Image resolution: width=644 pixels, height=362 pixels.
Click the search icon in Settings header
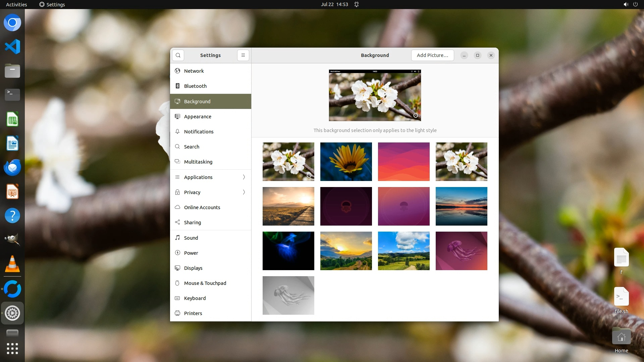point(178,55)
